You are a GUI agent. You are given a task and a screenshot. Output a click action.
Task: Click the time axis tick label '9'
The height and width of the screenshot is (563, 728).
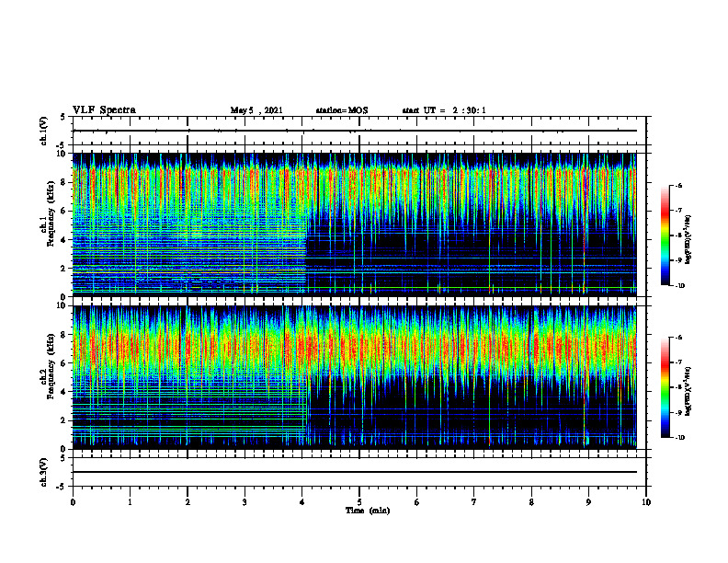[x=588, y=502]
